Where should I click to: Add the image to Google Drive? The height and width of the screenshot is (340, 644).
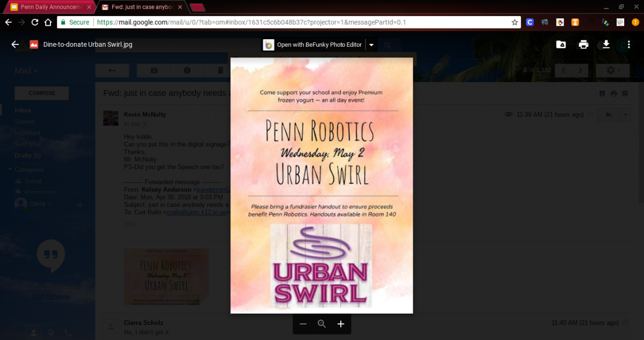tap(561, 45)
